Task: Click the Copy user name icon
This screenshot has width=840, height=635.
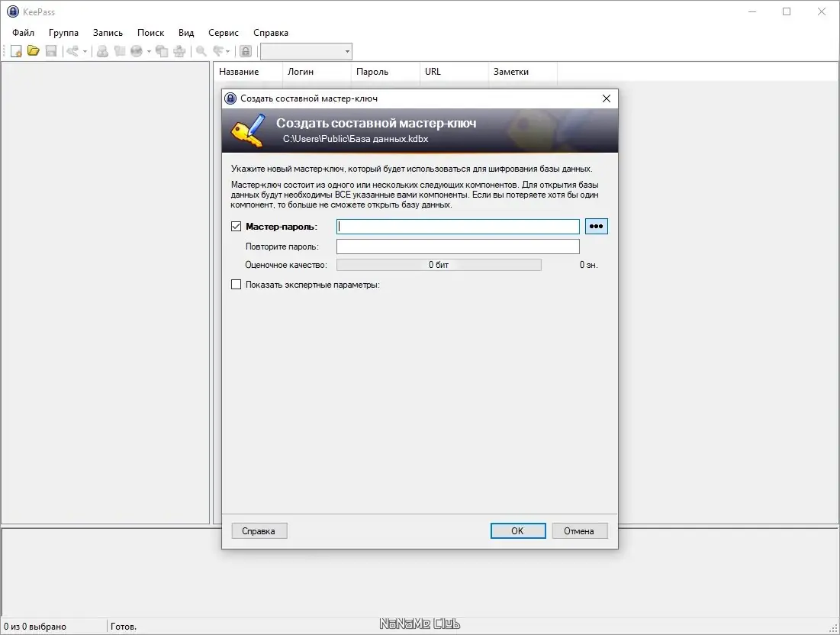Action: point(102,51)
